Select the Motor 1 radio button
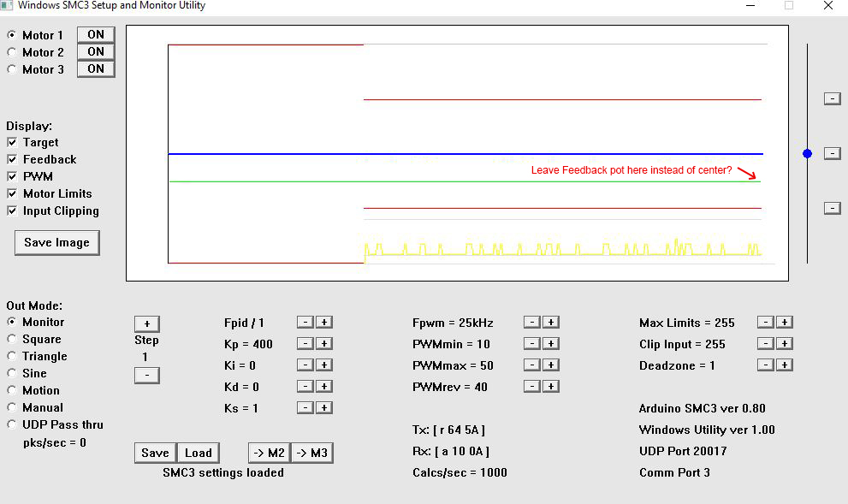848x504 pixels. tap(11, 35)
